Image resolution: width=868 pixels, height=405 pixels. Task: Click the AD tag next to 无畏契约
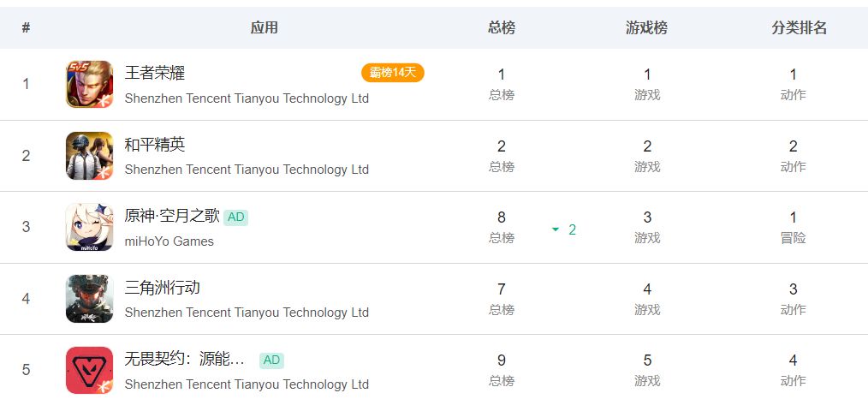point(271,360)
